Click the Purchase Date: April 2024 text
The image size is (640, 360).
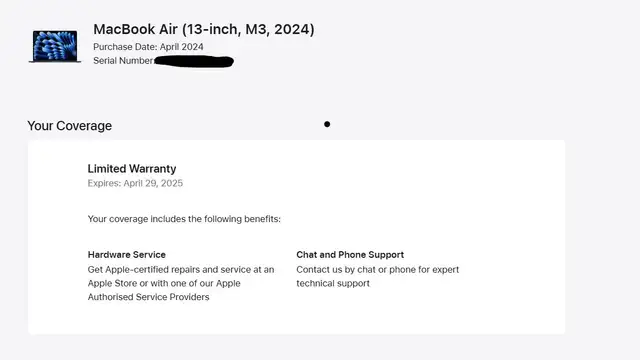148,47
